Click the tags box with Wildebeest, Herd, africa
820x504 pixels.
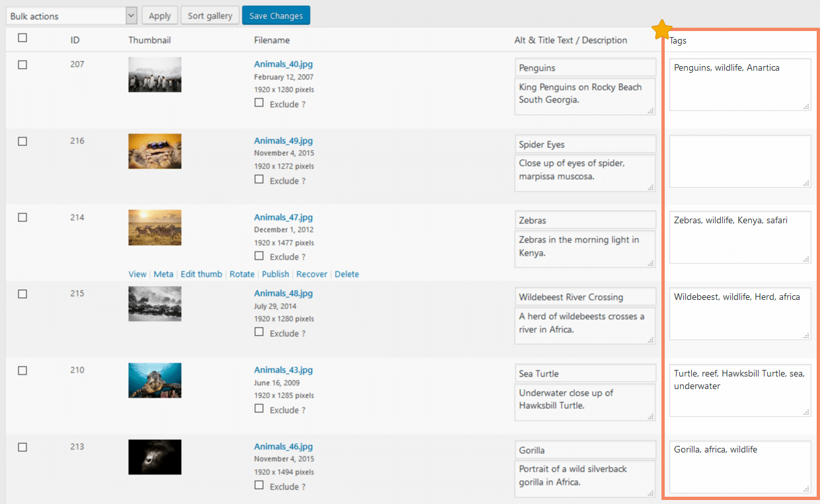pos(740,314)
